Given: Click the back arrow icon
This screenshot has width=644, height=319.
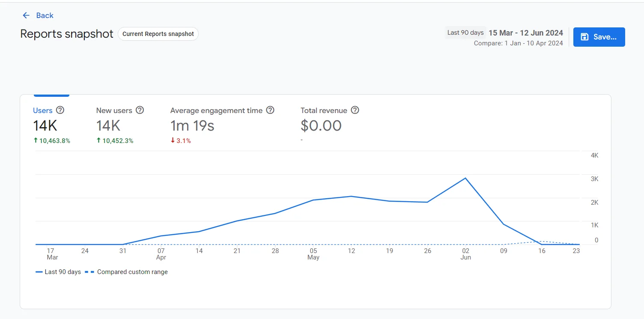Looking at the screenshot, I should pyautogui.click(x=26, y=15).
